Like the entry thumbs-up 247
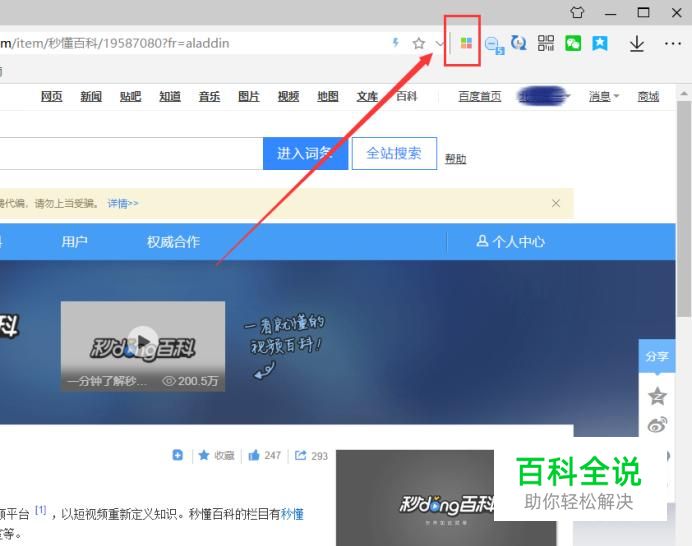Image resolution: width=692 pixels, height=546 pixels. tap(264, 456)
